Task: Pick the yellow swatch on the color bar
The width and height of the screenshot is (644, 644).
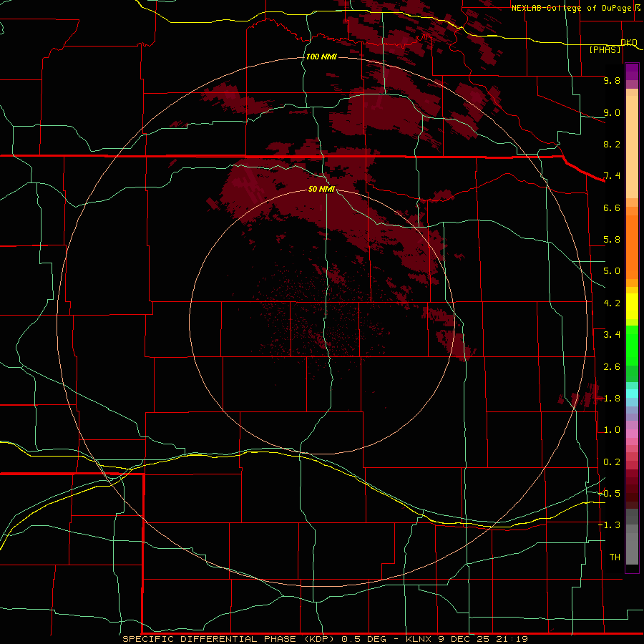Action: coord(632,306)
